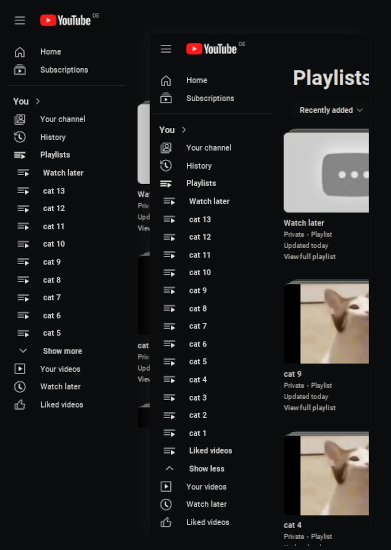This screenshot has width=391, height=550.
Task: Click the Watch later card title
Action: (304, 223)
